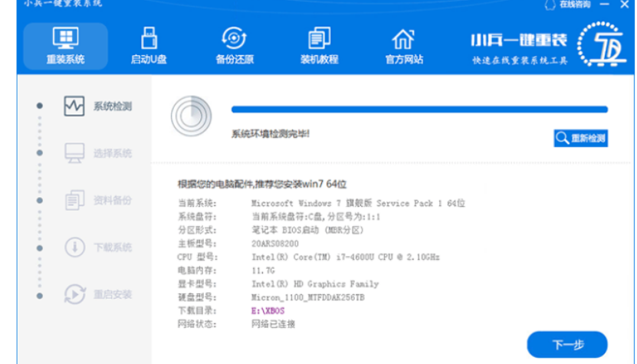Select the 系统检测 step label
Viewport: 637px width, 364px height.
(x=113, y=107)
